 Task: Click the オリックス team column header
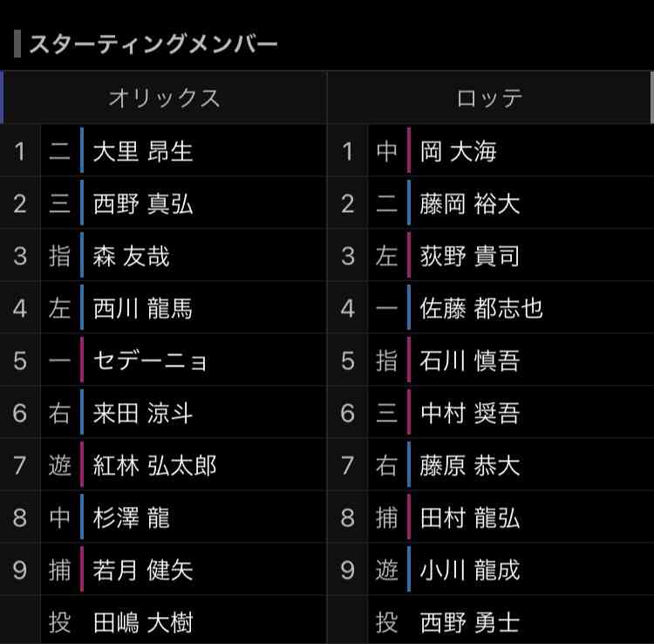(164, 98)
